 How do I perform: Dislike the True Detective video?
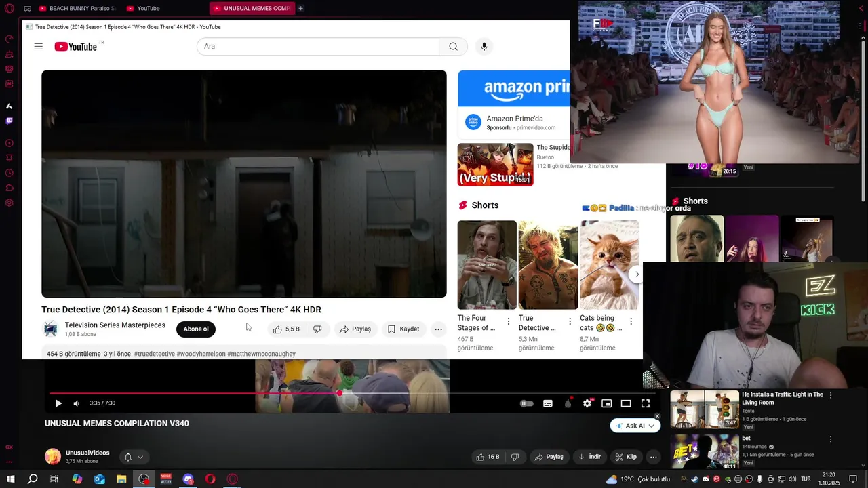317,329
